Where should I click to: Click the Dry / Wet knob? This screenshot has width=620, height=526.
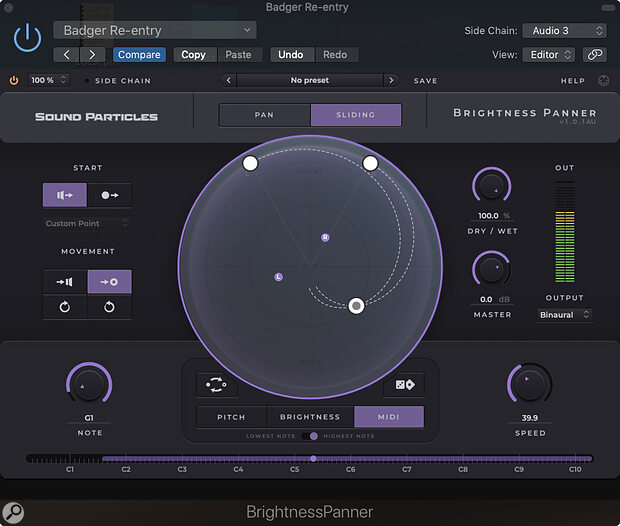pyautogui.click(x=491, y=186)
